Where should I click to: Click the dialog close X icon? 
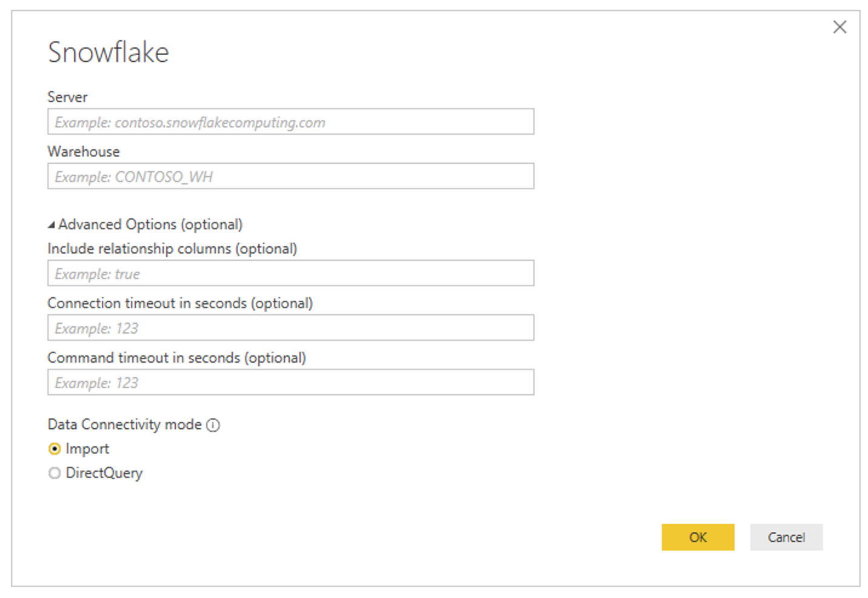pos(840,27)
